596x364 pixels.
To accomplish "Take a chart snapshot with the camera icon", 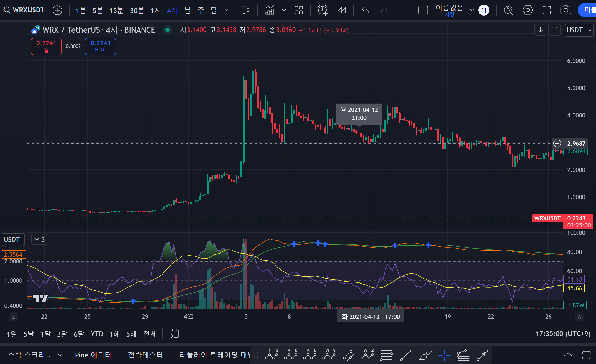I will click(x=566, y=10).
